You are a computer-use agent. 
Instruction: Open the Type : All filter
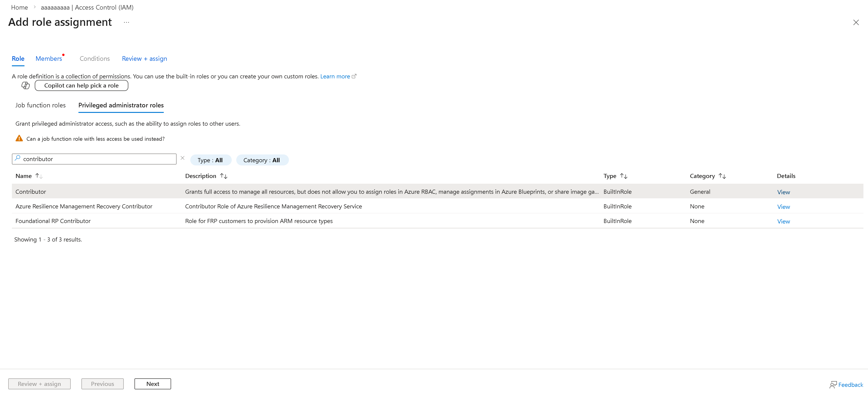pyautogui.click(x=211, y=160)
